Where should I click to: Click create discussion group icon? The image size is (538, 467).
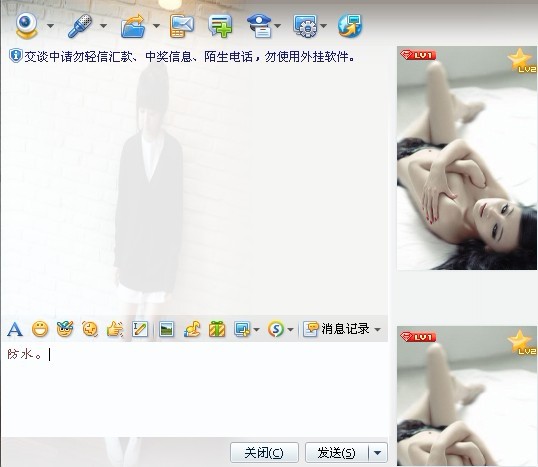click(x=220, y=26)
